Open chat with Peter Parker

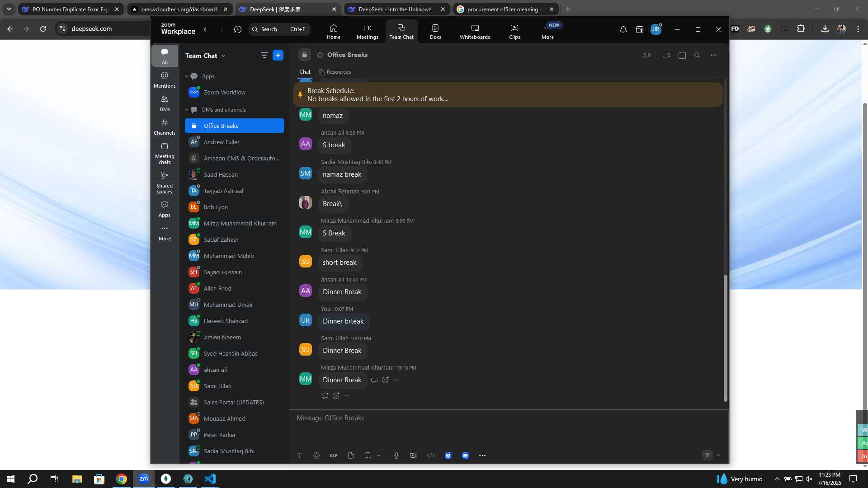point(234,435)
